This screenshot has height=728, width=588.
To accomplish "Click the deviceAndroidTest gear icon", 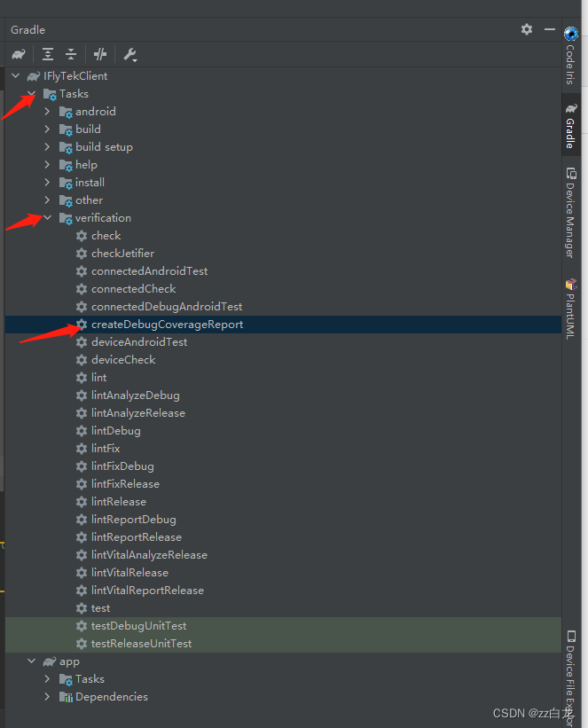I will click(82, 342).
